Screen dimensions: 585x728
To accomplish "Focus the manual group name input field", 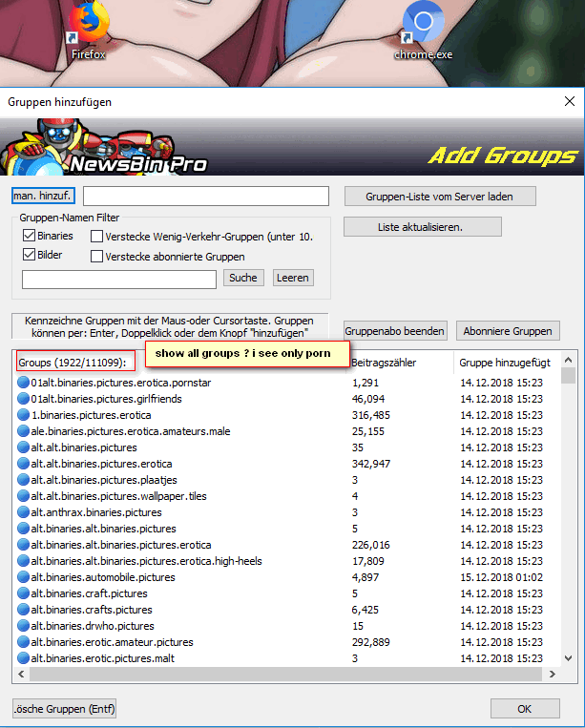I will click(206, 196).
